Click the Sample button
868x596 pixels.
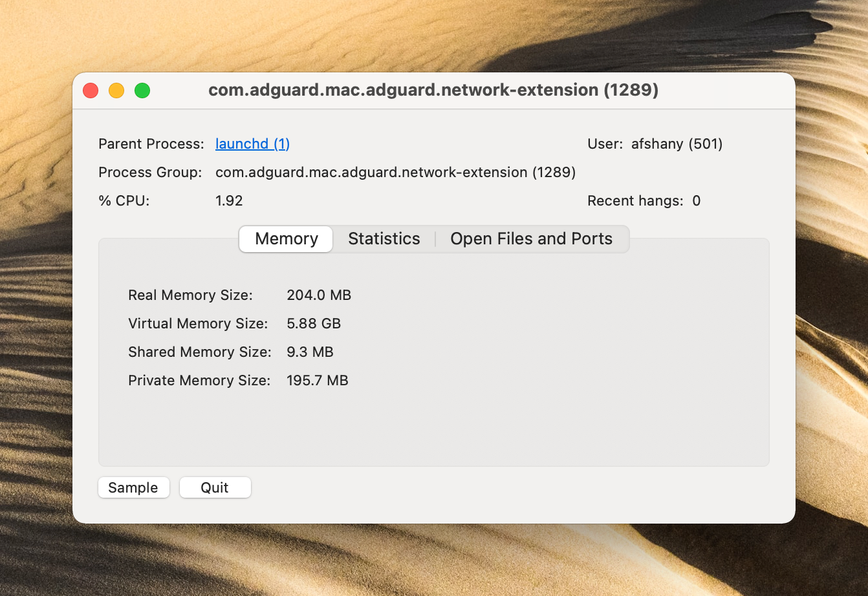point(133,487)
